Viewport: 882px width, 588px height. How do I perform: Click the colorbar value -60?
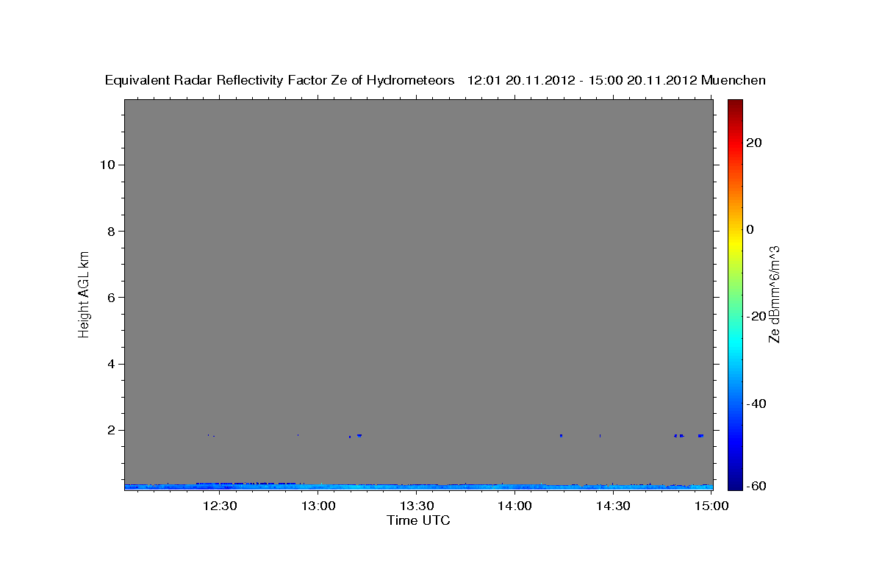756,486
